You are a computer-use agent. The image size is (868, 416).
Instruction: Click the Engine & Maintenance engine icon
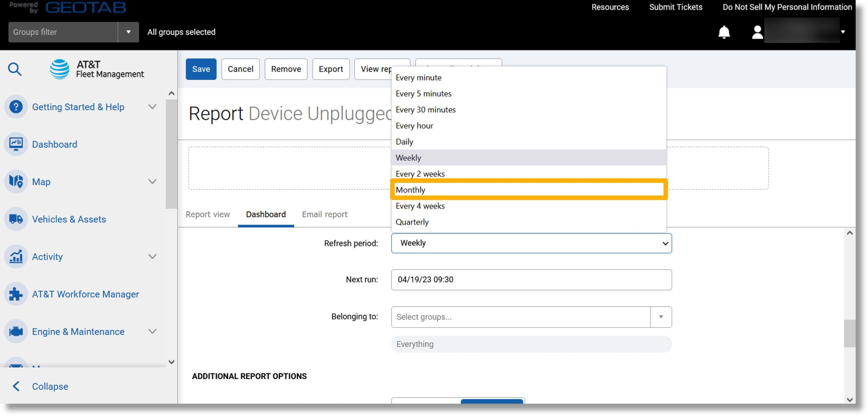point(16,332)
